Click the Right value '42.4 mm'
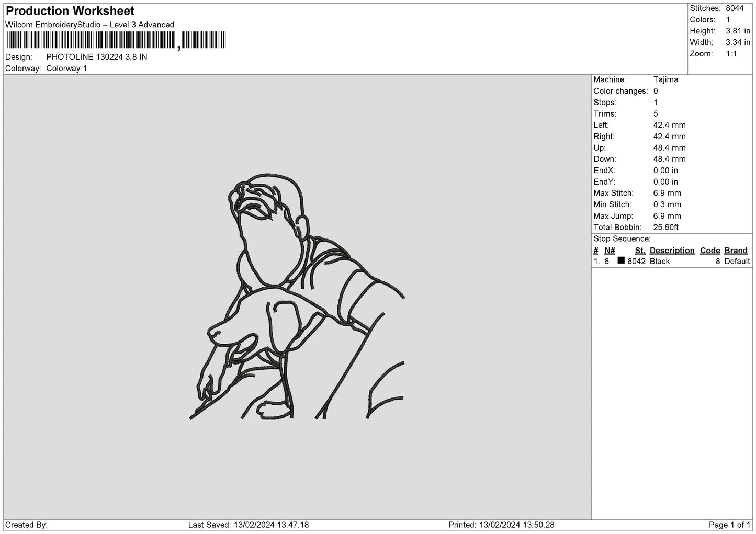Viewport: 756px width, 534px height. [670, 137]
